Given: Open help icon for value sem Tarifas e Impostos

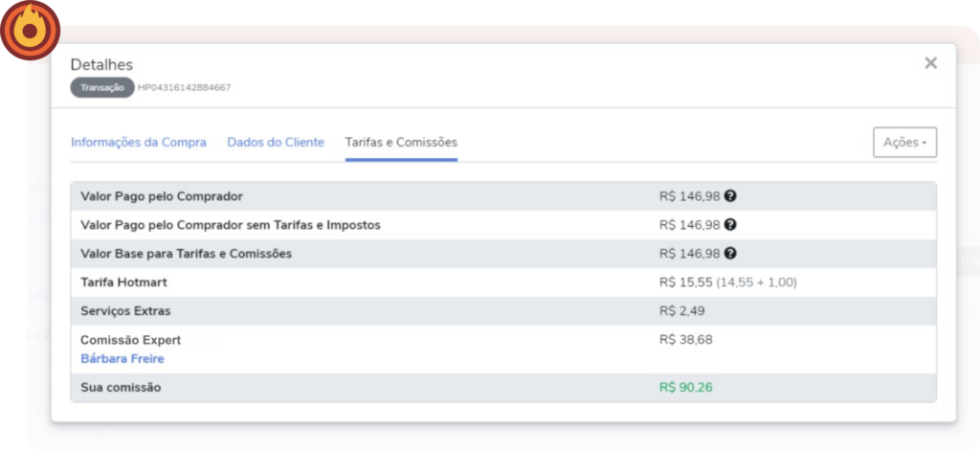Looking at the screenshot, I should pyautogui.click(x=730, y=225).
